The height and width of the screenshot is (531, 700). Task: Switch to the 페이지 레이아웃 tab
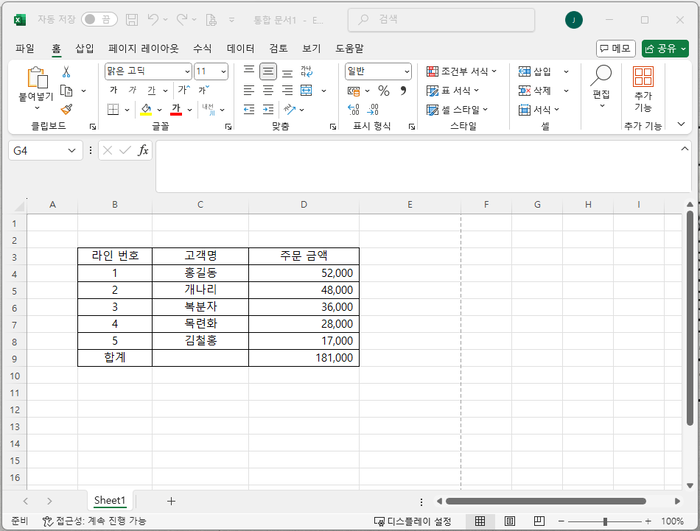click(x=143, y=48)
